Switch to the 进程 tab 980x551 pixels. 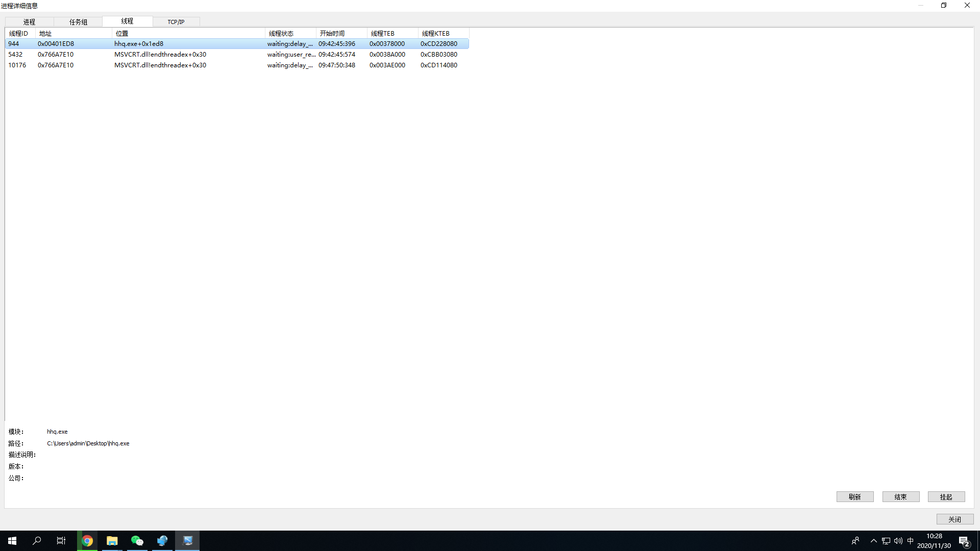click(29, 22)
